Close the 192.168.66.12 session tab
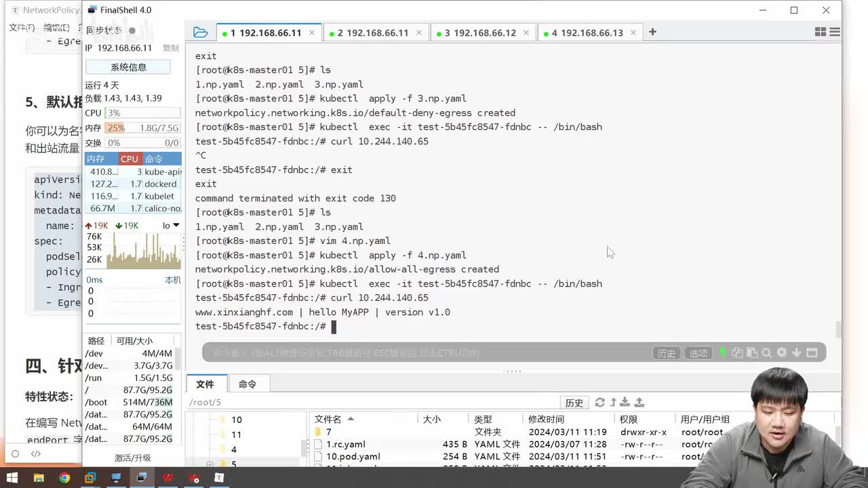 [x=526, y=33]
